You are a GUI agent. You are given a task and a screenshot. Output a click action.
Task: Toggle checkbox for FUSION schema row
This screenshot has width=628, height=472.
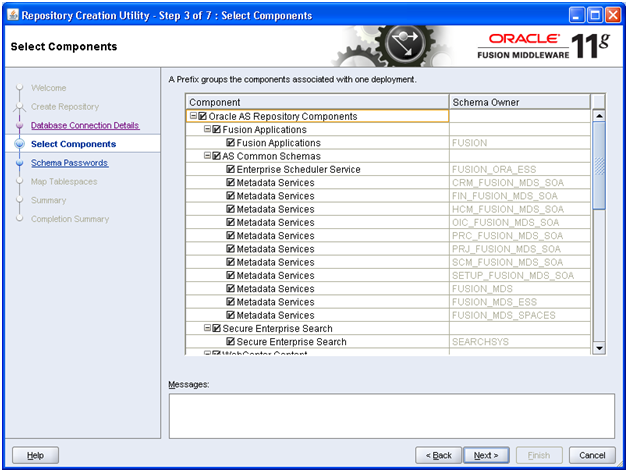[x=230, y=143]
